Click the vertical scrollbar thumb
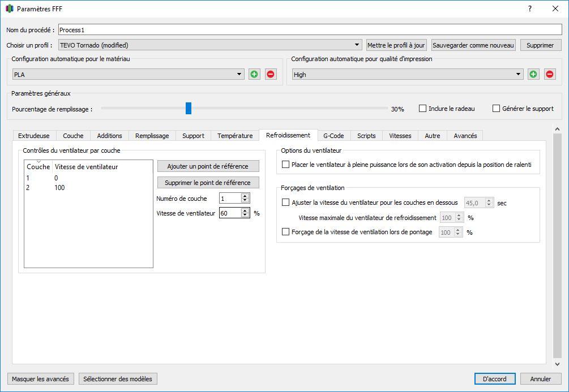This screenshot has width=569, height=392. pyautogui.click(x=557, y=245)
